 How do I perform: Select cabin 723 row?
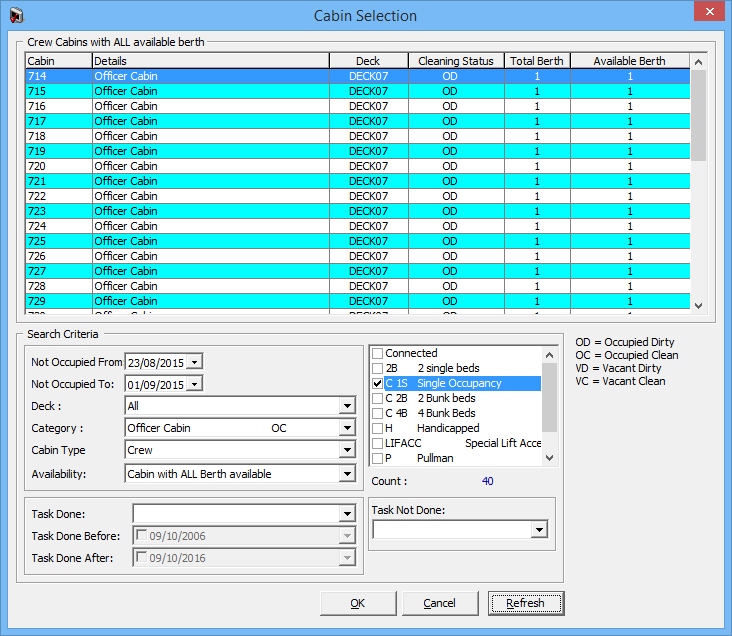coord(358,211)
